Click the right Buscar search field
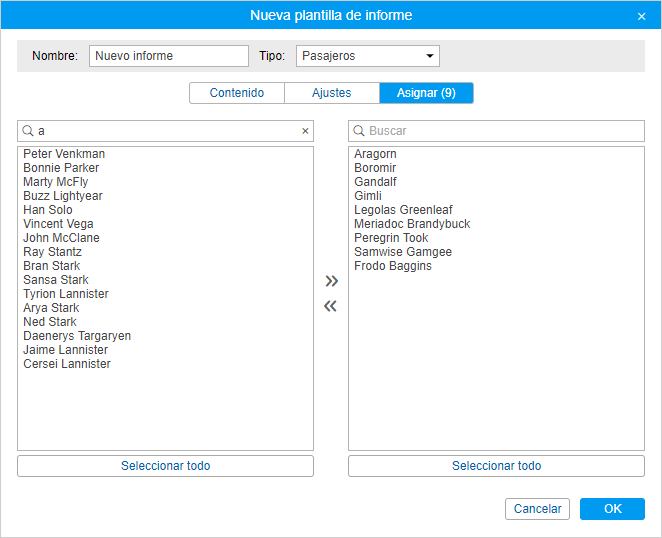 [496, 131]
